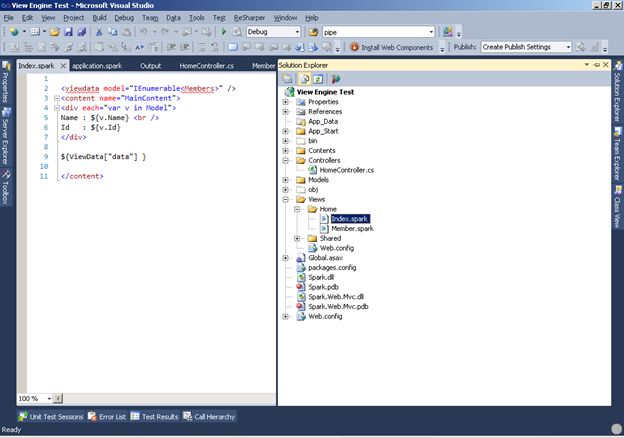Open the Server Explorer side tab
The width and height of the screenshot is (624, 438).
pos(6,136)
